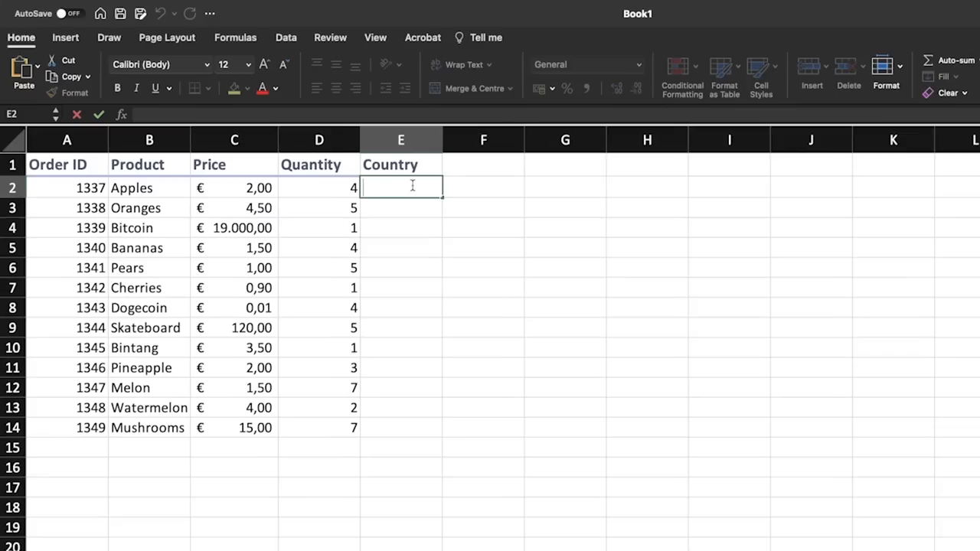Confirm entry with the green checkmark
The height and width of the screenshot is (551, 980).
[99, 115]
